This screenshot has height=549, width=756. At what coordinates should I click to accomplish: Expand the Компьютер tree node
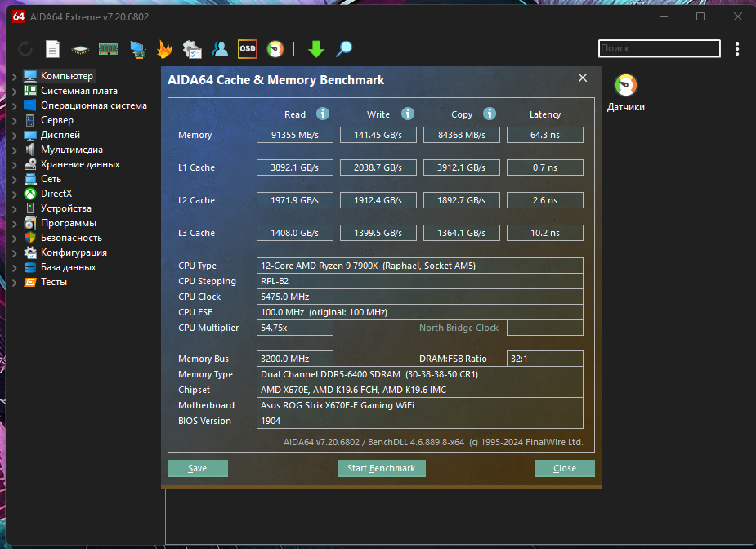tap(14, 77)
